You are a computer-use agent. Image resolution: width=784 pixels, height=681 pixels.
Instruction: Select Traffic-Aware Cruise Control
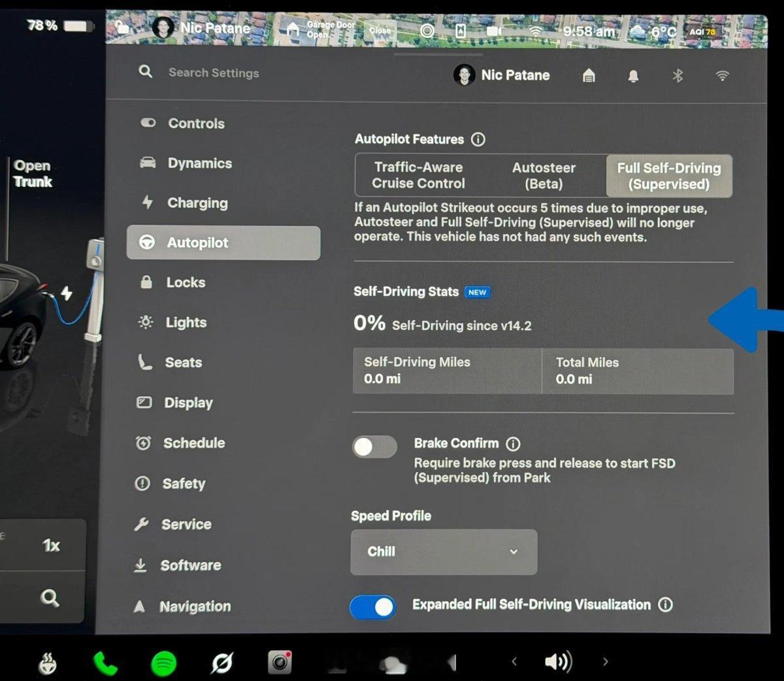pos(418,175)
